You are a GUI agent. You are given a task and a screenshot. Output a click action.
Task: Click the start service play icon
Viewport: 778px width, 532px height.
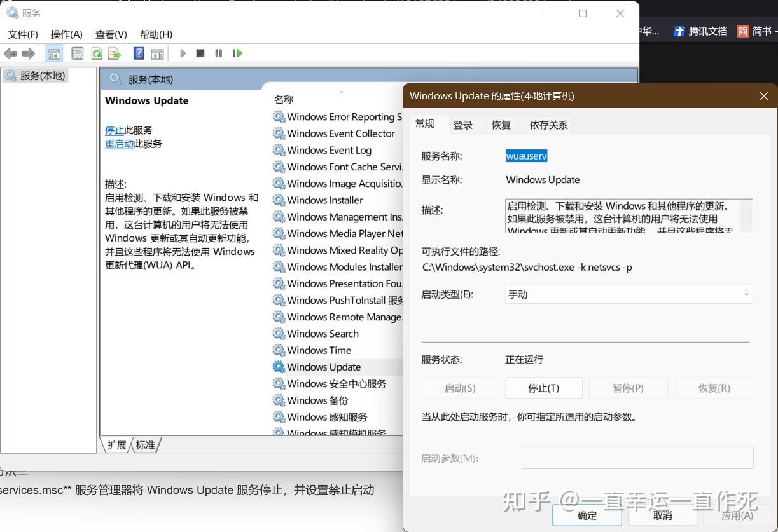(x=183, y=53)
